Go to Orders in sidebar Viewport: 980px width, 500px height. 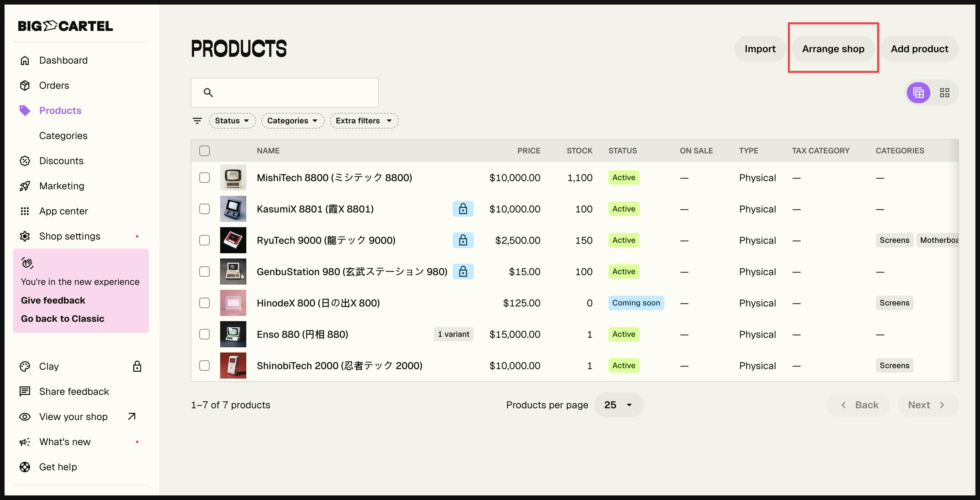click(x=54, y=85)
